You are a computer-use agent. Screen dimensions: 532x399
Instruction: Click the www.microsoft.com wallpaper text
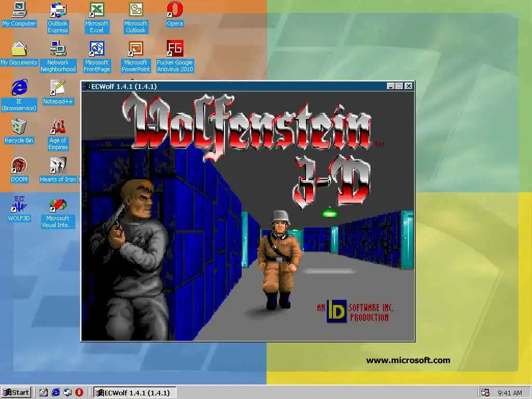(408, 361)
